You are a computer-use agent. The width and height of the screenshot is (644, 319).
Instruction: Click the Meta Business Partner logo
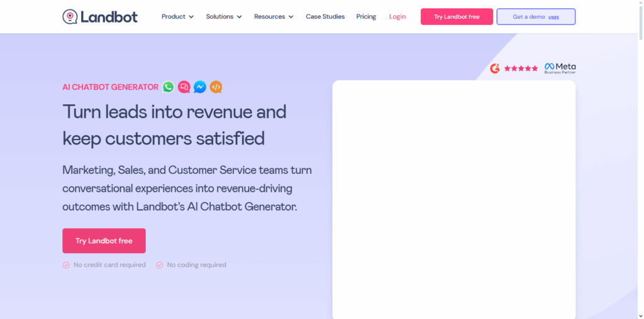pos(560,68)
